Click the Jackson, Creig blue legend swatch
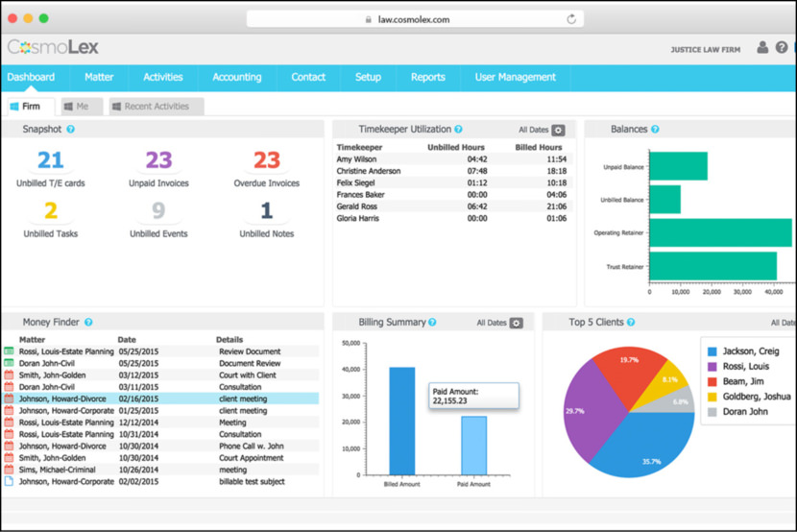Viewport: 797px width, 532px height. point(712,351)
